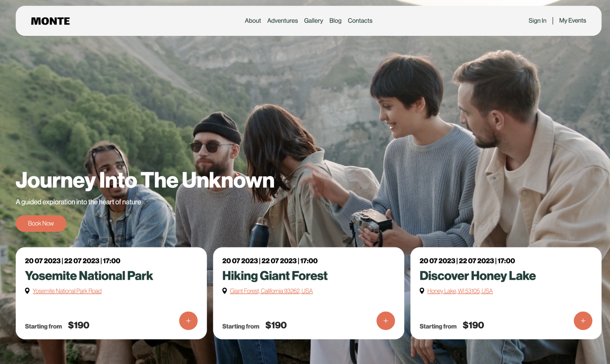Click the location pin beside Honey Lake address
This screenshot has width=610, height=364.
pos(422,291)
